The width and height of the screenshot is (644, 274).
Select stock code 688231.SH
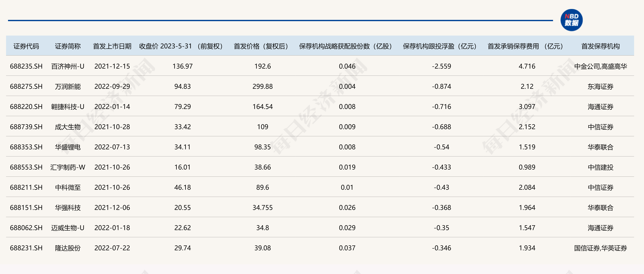(26, 248)
